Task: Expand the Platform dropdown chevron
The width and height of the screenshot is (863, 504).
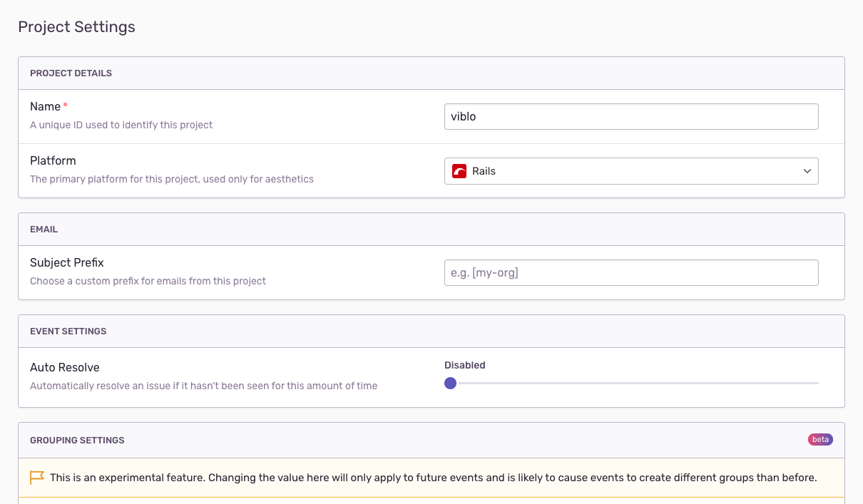Action: click(807, 171)
